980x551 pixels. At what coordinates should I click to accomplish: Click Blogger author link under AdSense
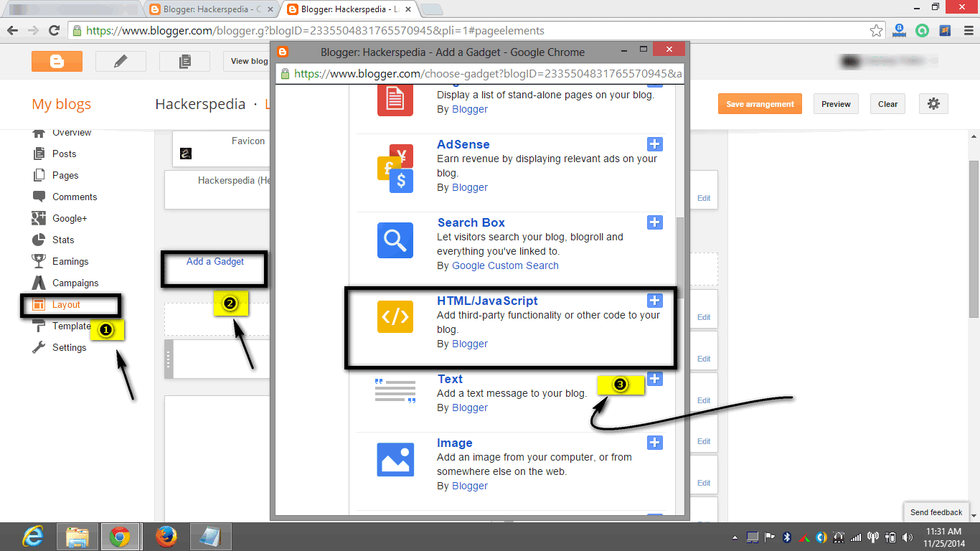[470, 187]
